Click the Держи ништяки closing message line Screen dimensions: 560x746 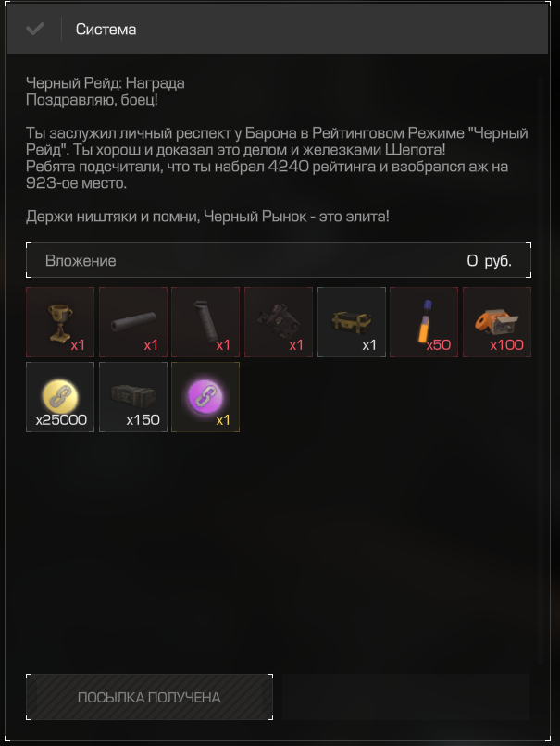coord(207,217)
